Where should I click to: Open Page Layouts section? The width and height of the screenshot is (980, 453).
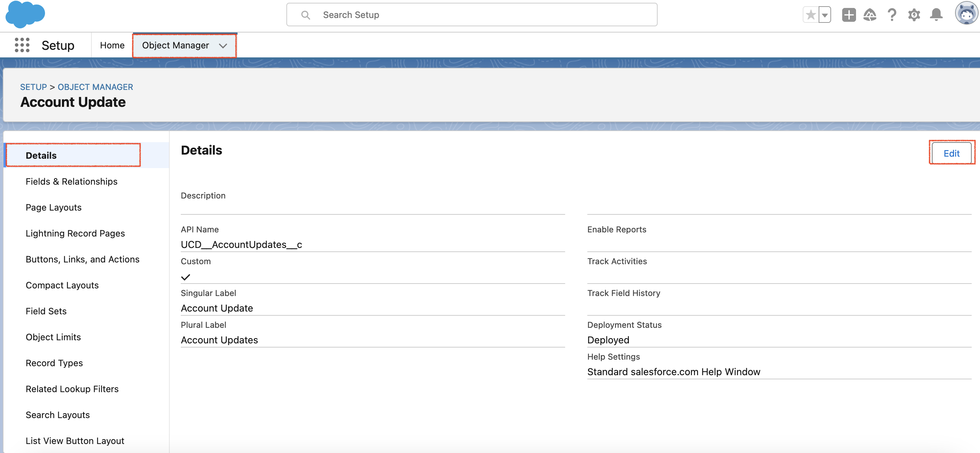[x=54, y=207]
